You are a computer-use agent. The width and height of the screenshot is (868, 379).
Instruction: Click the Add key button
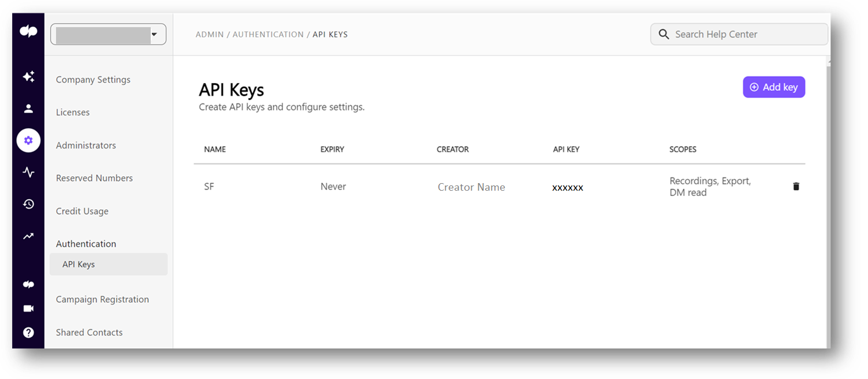click(773, 87)
